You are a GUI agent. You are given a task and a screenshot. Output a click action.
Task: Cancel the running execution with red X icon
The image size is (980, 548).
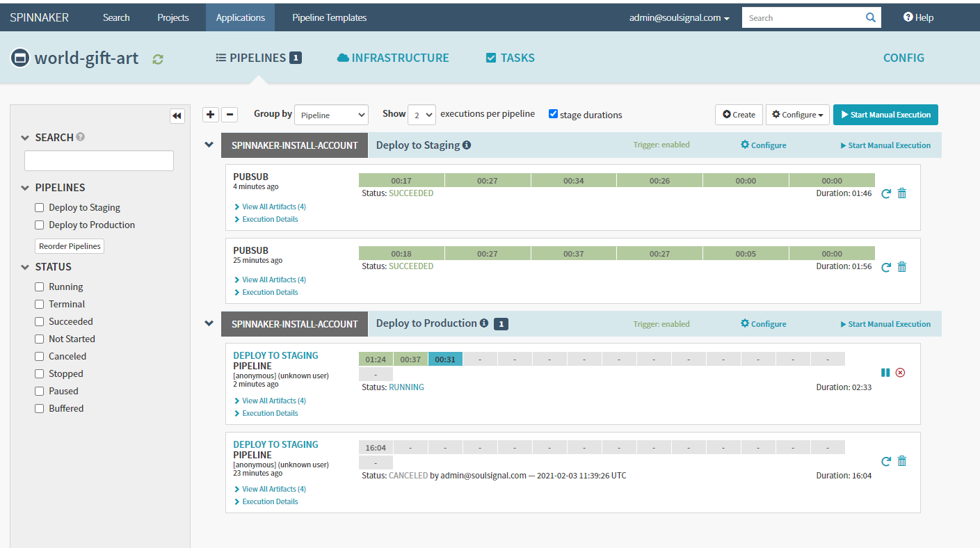point(900,373)
